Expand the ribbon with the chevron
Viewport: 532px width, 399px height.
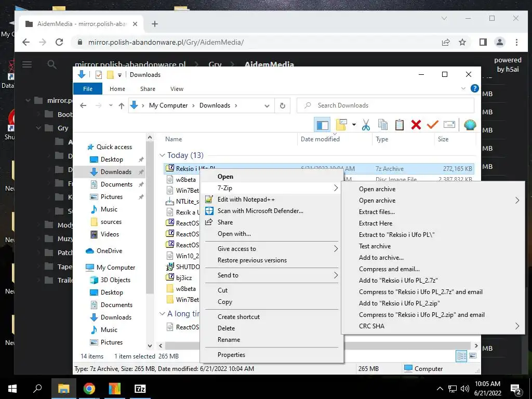click(x=463, y=88)
